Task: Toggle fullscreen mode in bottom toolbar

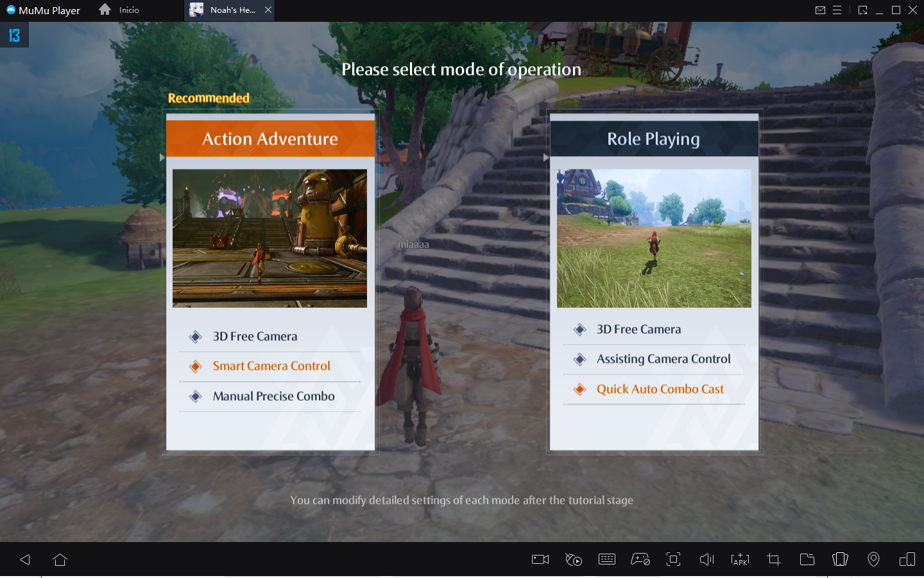Action: tap(673, 559)
